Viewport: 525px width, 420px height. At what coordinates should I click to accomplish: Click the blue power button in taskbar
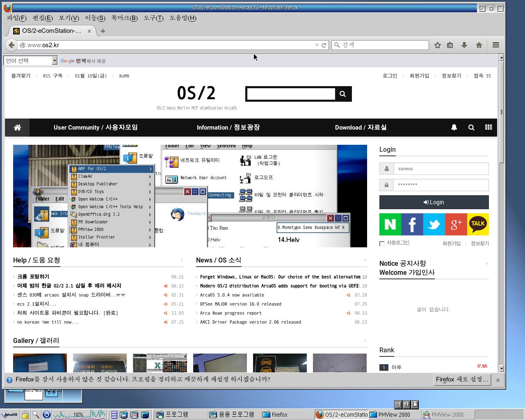[46, 415]
